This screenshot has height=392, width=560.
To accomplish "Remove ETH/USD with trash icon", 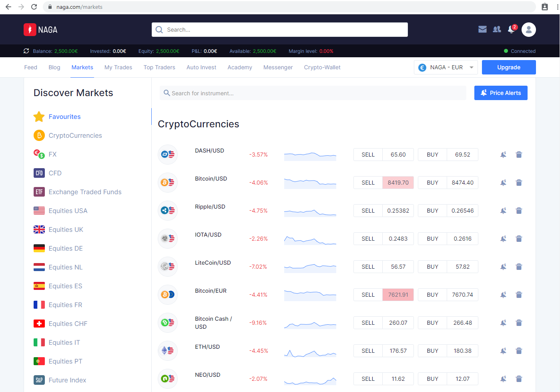I will pyautogui.click(x=519, y=351).
